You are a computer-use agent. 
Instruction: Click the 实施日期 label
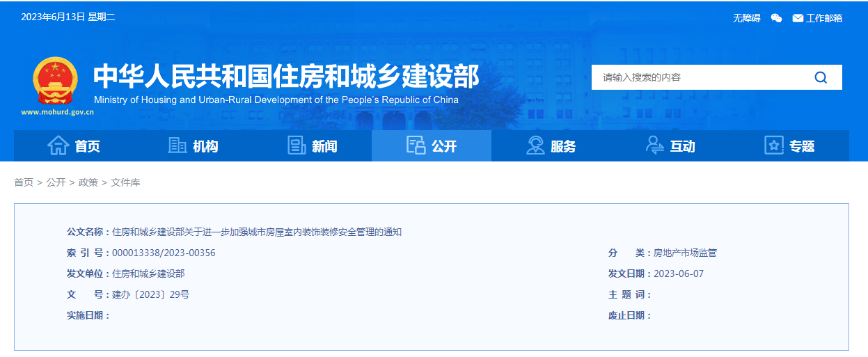(x=88, y=315)
